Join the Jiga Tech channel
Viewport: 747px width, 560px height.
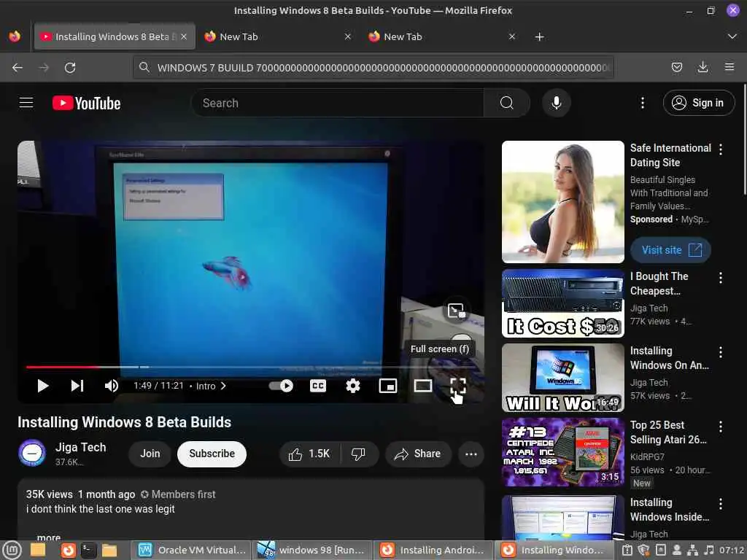150,454
